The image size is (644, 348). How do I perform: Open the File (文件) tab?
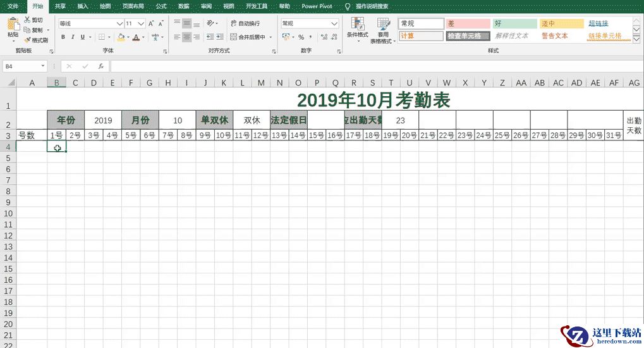click(13, 6)
